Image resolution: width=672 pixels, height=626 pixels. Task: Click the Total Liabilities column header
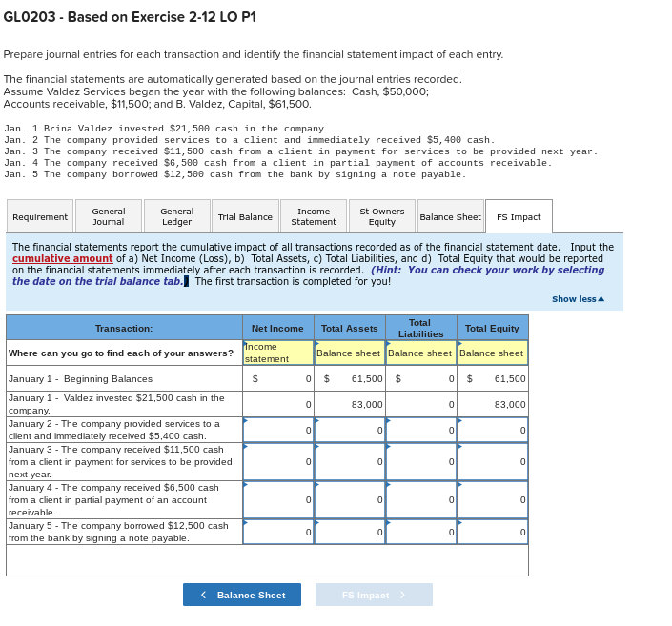421,328
